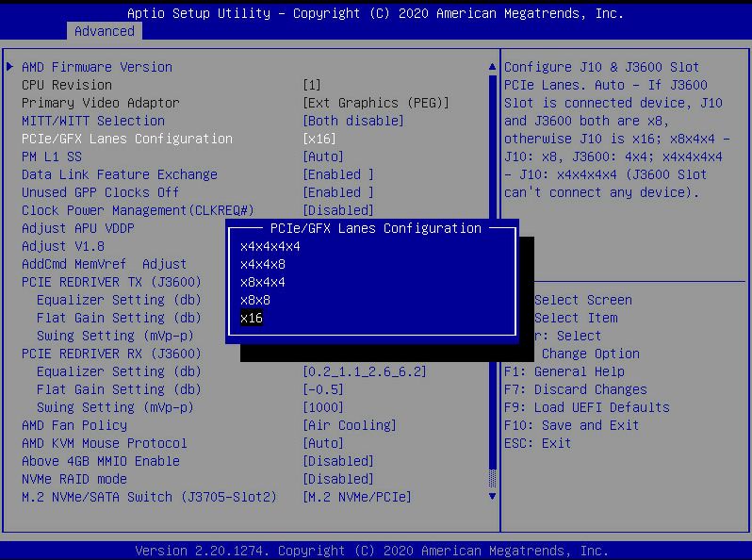Open Primary Video Adaptor value dropdown

tap(375, 103)
